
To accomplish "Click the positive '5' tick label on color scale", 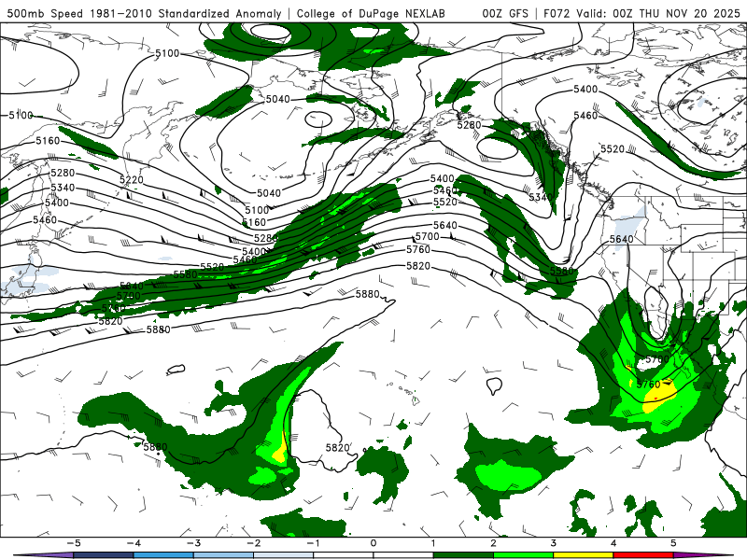I will click(673, 543).
